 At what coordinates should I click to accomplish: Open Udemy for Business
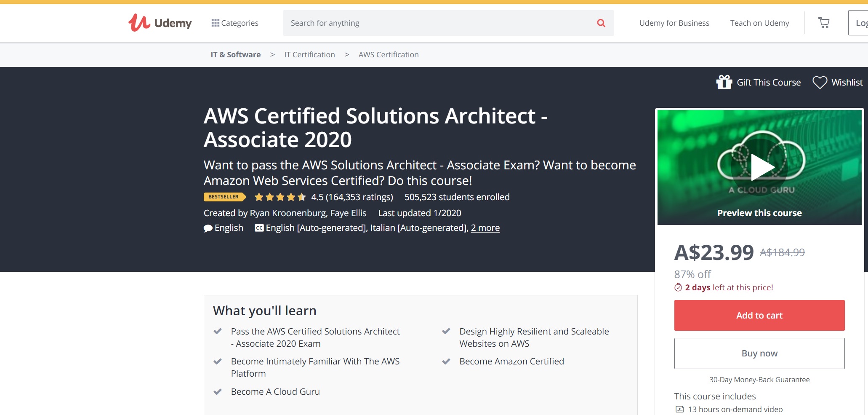click(674, 23)
